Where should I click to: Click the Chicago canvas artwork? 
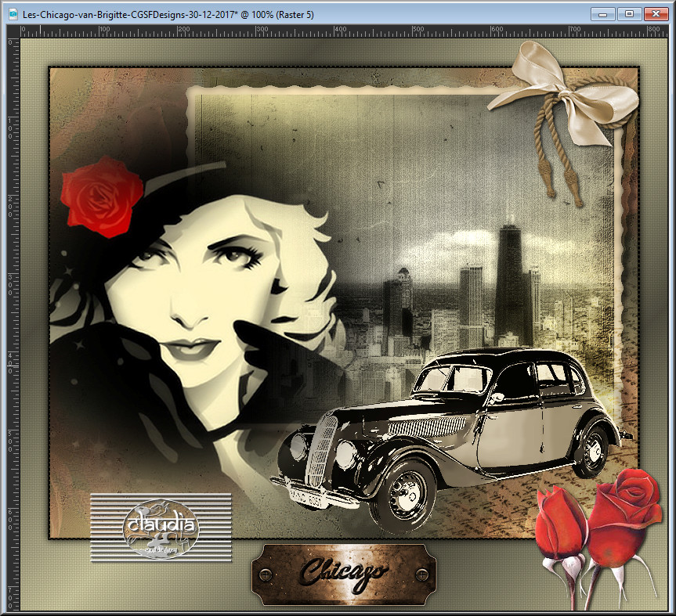[x=344, y=324]
